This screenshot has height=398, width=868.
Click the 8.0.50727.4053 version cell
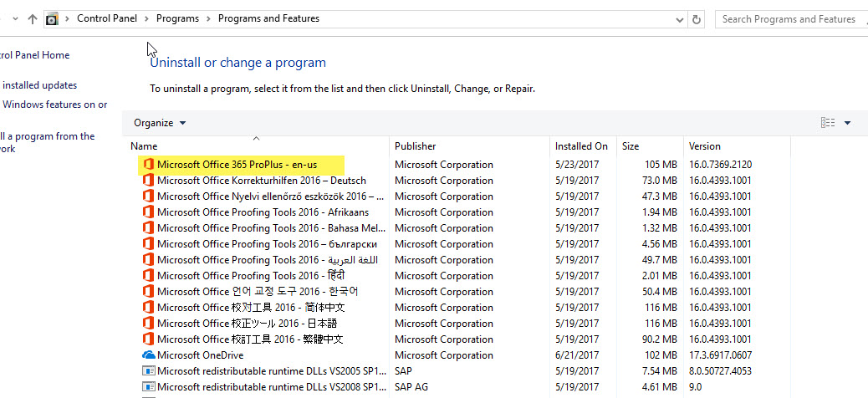[x=720, y=371]
